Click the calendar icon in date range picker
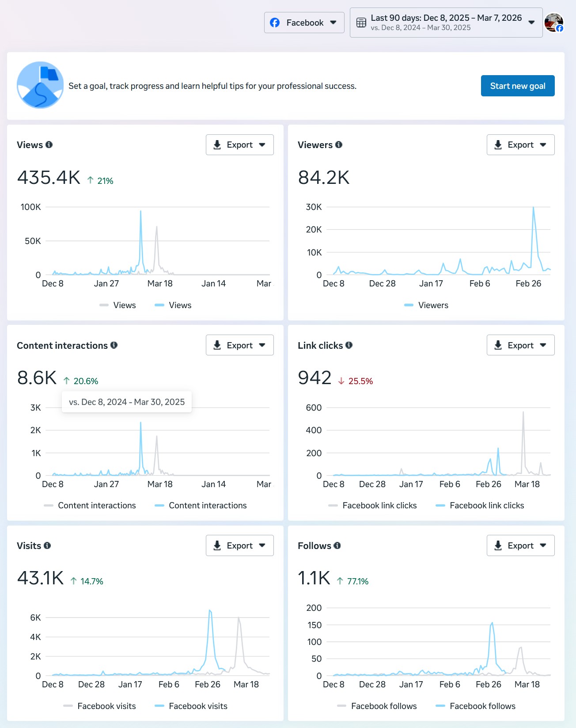 [x=361, y=23]
